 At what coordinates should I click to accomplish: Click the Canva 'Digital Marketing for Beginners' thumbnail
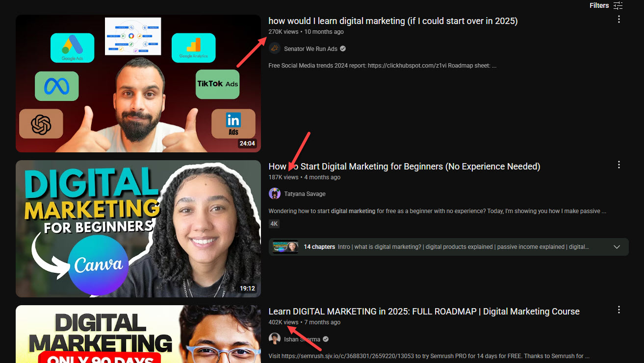pyautogui.click(x=138, y=229)
